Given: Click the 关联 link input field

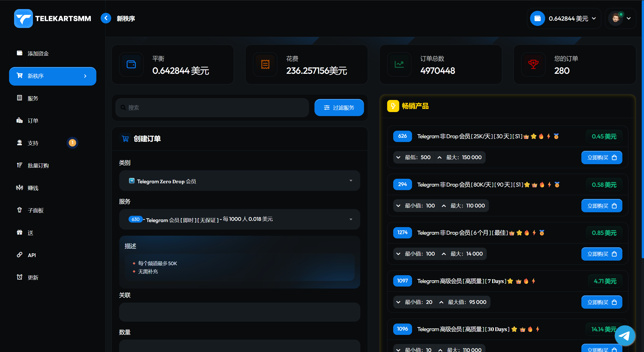Looking at the screenshot, I should 239,312.
